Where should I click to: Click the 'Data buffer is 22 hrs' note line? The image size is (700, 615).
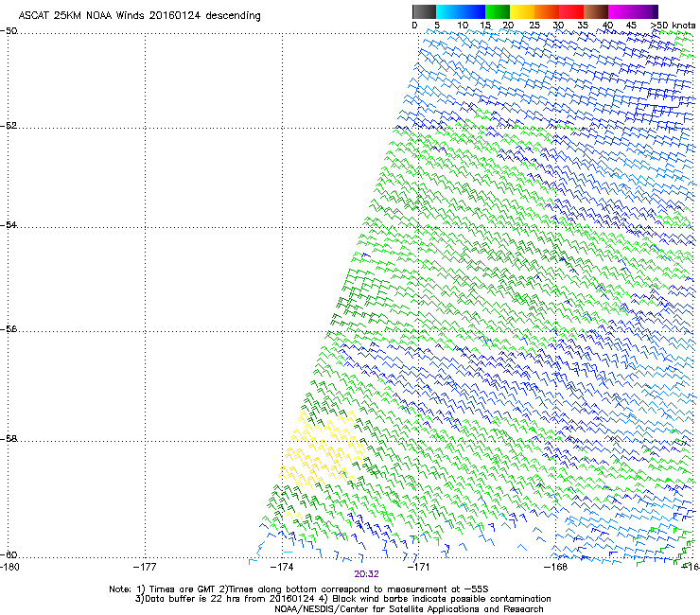pos(342,599)
